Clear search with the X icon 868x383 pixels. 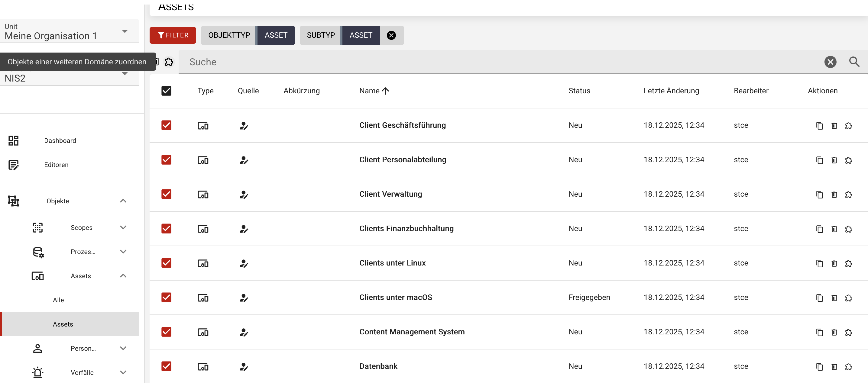pyautogui.click(x=830, y=62)
